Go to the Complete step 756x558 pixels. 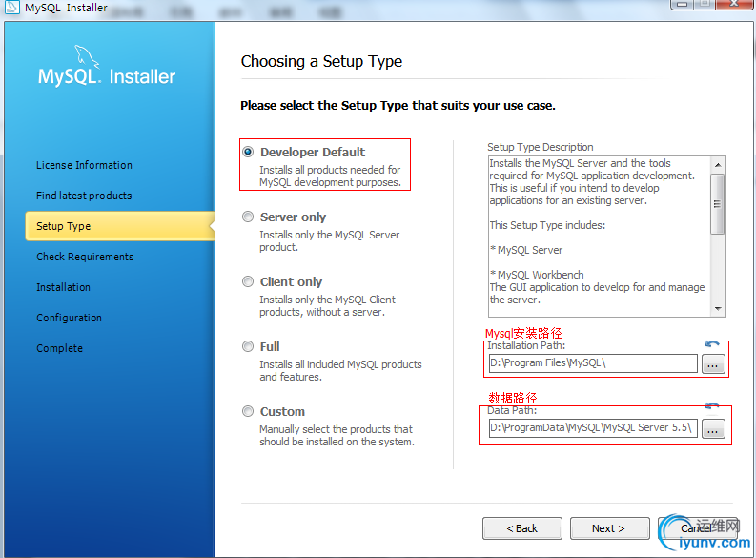[59, 348]
